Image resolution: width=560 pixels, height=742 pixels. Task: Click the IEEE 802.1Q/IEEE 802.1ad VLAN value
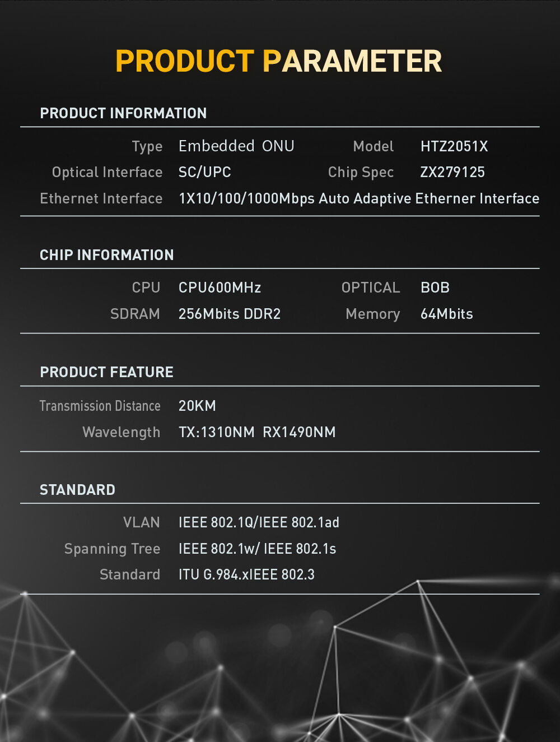tap(259, 522)
